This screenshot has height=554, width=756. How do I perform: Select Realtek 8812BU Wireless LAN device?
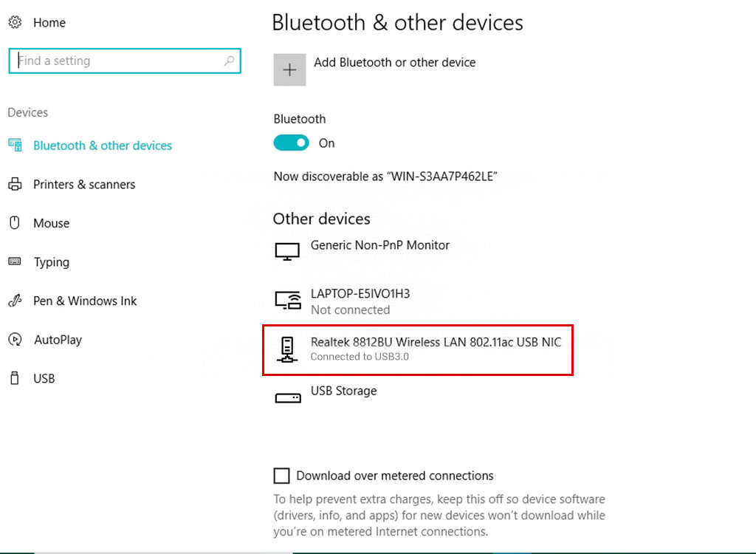pos(418,350)
